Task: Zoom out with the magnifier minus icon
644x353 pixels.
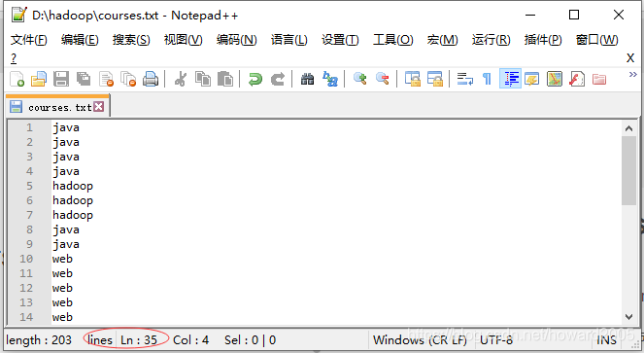Action: pos(383,79)
